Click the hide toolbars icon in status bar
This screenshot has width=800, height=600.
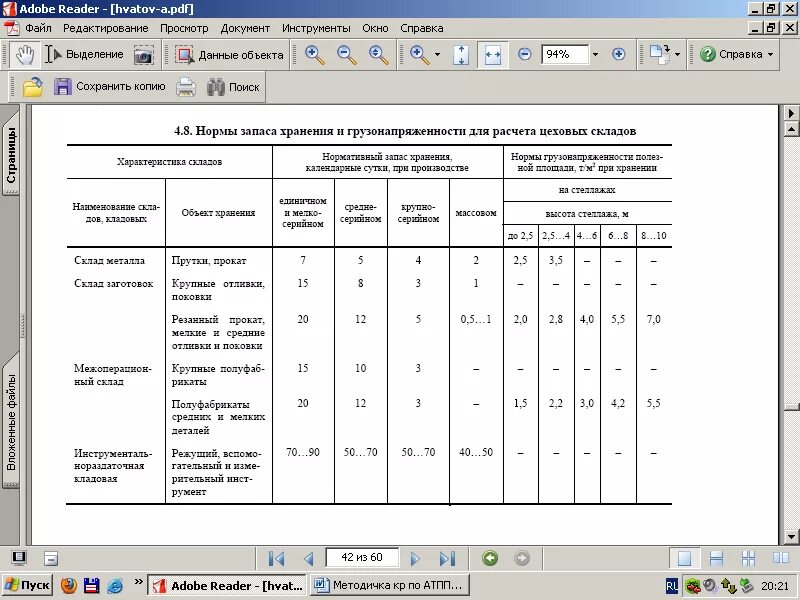(51, 558)
